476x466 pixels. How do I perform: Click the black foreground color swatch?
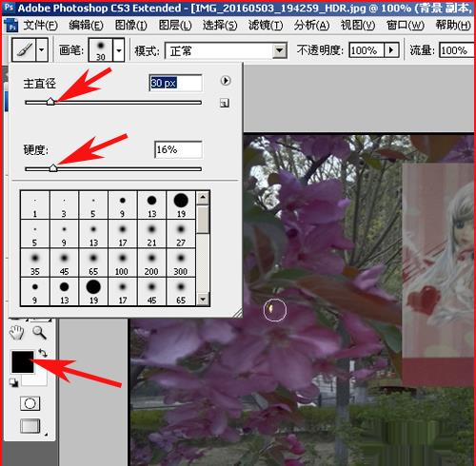[23, 361]
